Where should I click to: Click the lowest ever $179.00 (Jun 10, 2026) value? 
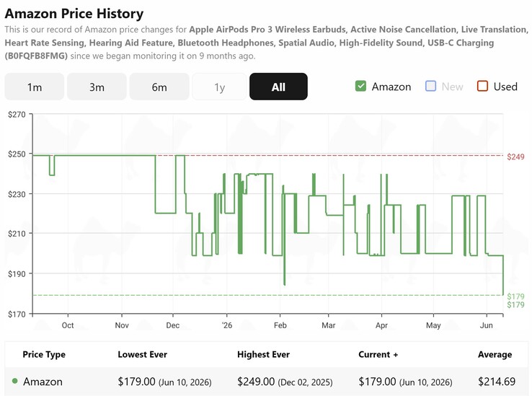(x=164, y=382)
